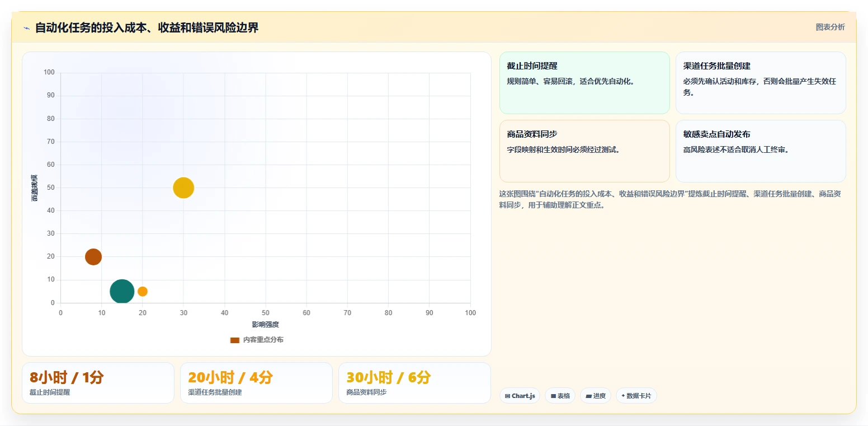Click the y-axis tick label 100

[x=49, y=72]
